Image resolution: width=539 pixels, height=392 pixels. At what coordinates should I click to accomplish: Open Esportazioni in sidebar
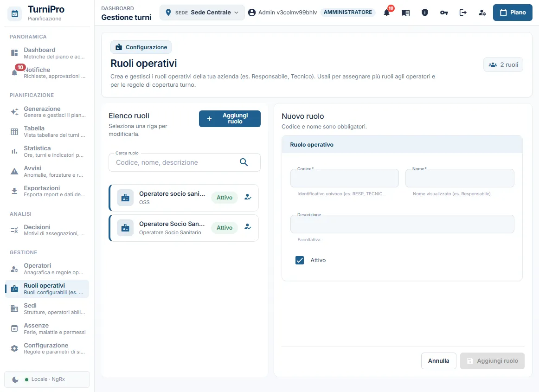click(47, 191)
